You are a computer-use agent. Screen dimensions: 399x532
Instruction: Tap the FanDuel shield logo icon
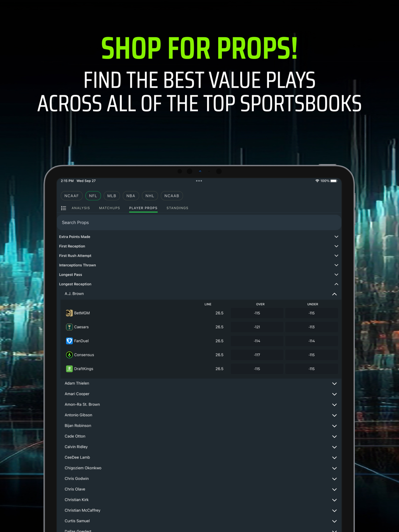[x=69, y=341]
